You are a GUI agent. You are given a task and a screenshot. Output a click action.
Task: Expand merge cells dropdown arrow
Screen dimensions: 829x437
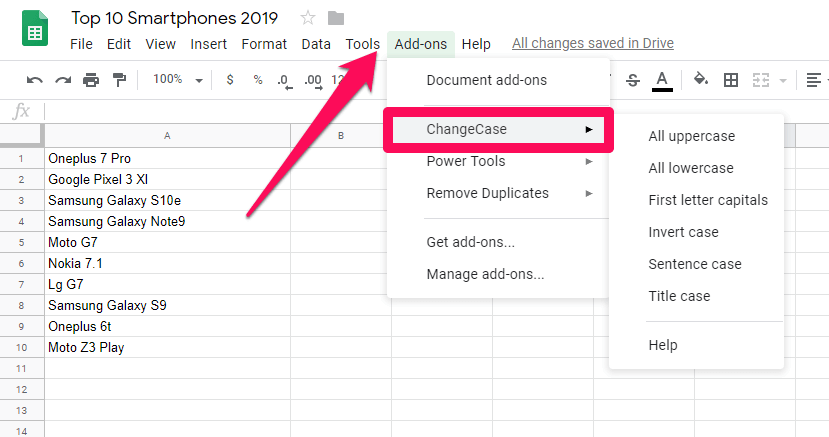click(x=783, y=81)
